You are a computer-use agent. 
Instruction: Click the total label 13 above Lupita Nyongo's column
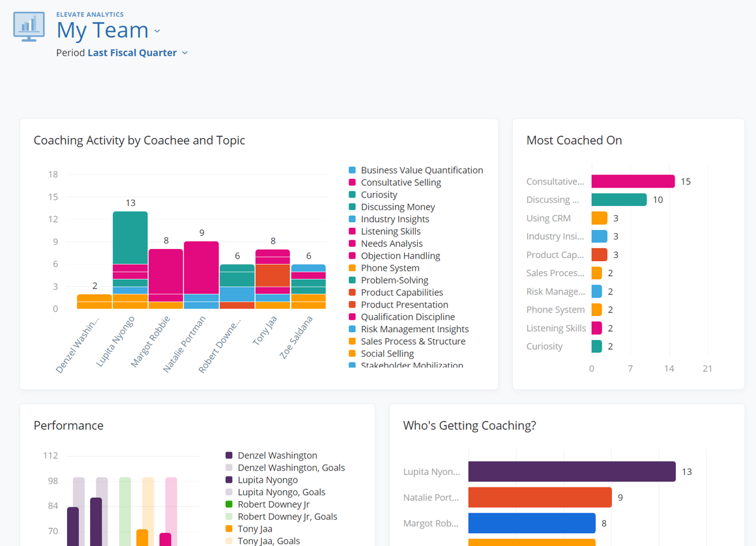click(130, 203)
